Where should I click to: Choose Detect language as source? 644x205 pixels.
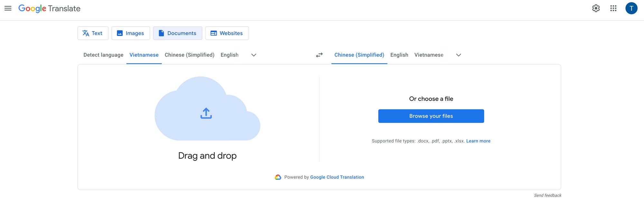(103, 55)
